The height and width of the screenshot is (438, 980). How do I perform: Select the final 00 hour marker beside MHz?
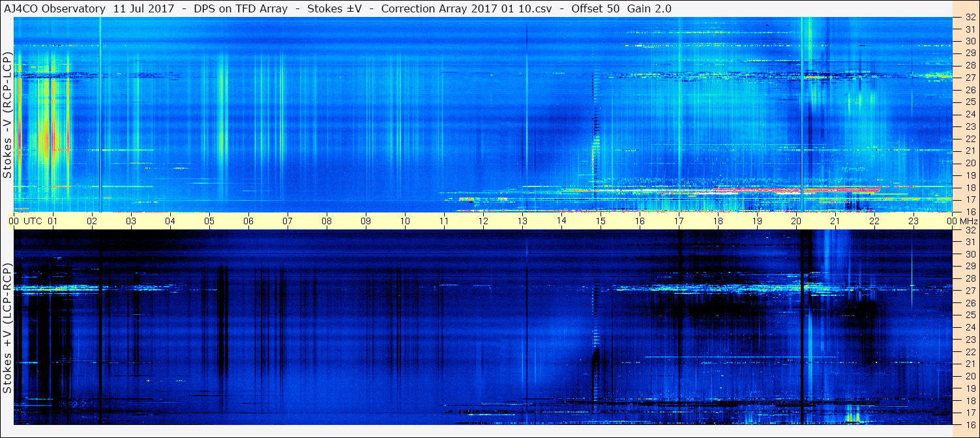[x=951, y=221]
